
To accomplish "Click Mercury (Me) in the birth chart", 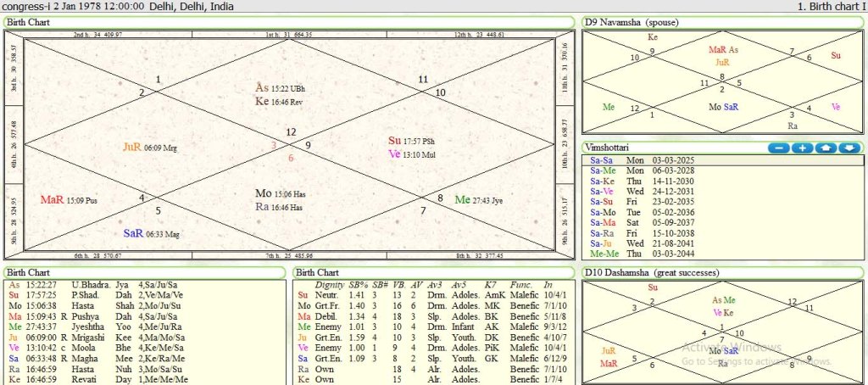I will (x=462, y=199).
